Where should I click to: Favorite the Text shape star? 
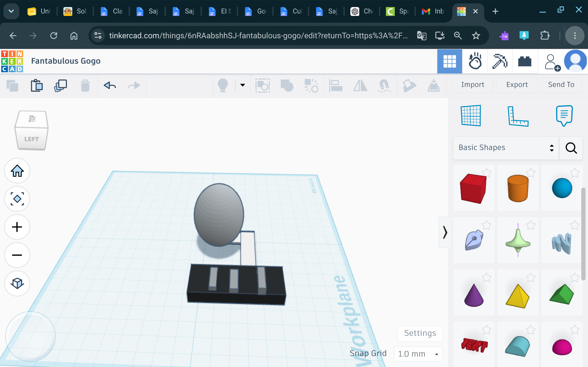coord(487,330)
